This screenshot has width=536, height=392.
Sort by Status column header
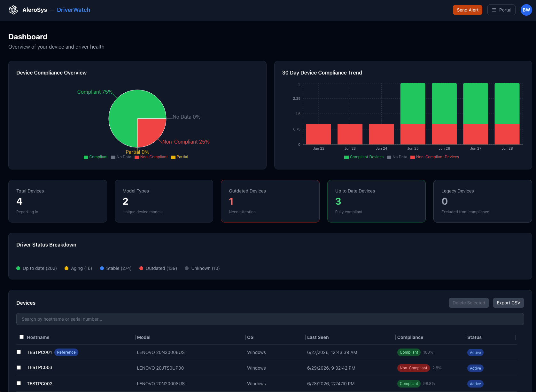pyautogui.click(x=474, y=337)
